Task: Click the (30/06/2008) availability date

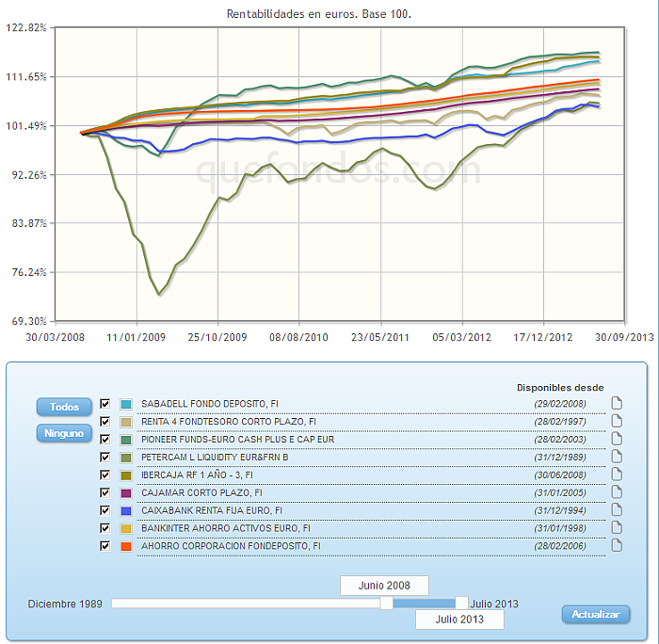Action: 560,475
